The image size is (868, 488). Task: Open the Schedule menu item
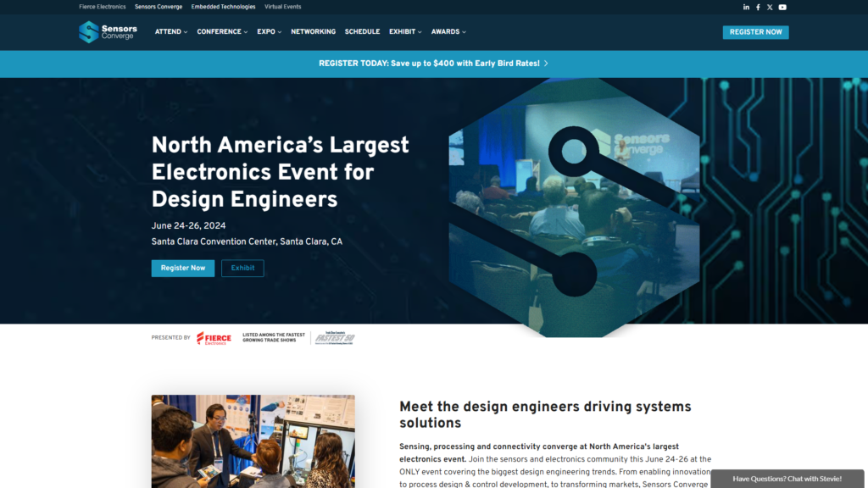click(362, 32)
